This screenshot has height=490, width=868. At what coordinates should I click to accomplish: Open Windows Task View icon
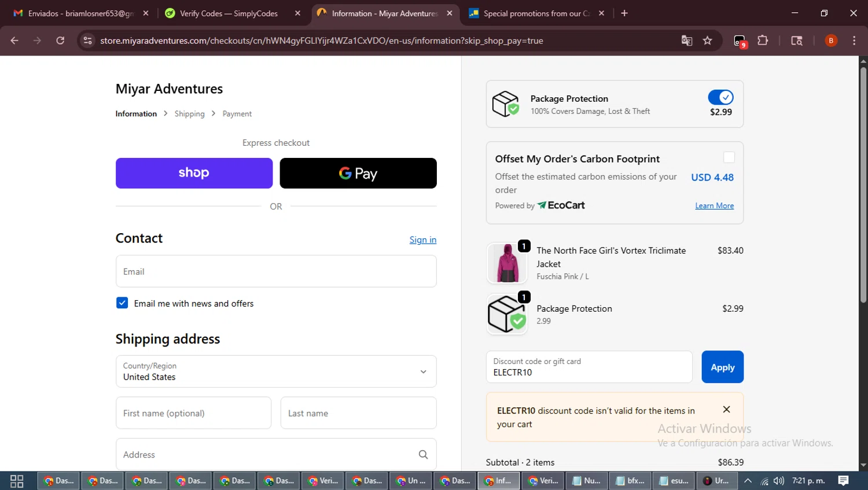pos(17,481)
